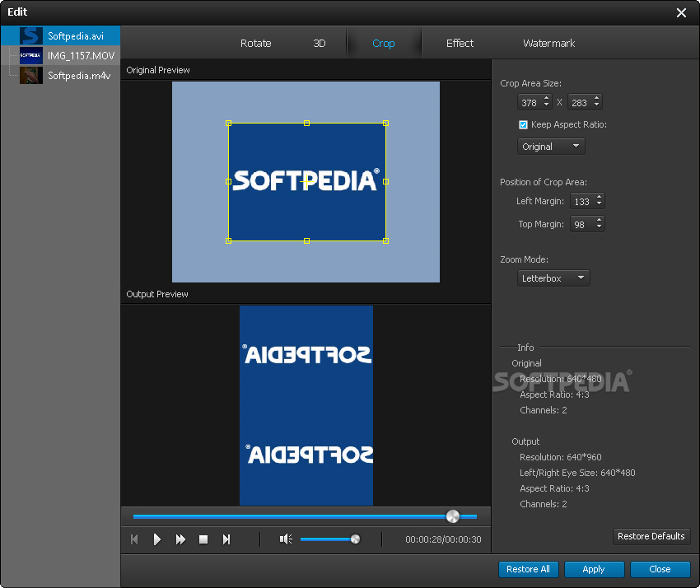The width and height of the screenshot is (700, 588).
Task: Click the crop area center crosshair
Action: (306, 182)
